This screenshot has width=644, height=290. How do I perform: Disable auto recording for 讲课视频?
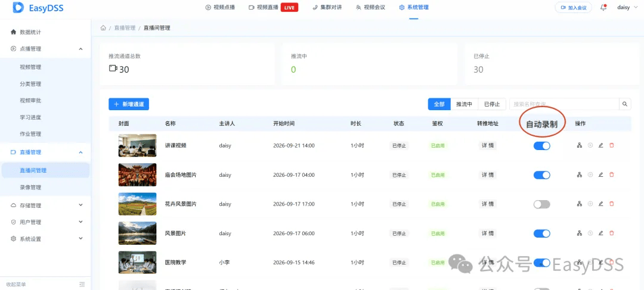pyautogui.click(x=541, y=146)
